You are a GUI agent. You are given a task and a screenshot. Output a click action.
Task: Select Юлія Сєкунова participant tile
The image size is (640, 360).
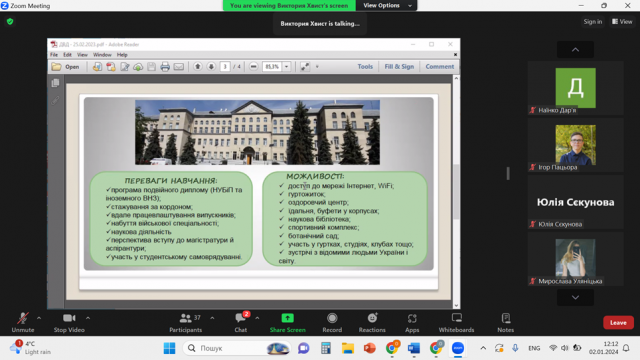(x=575, y=202)
